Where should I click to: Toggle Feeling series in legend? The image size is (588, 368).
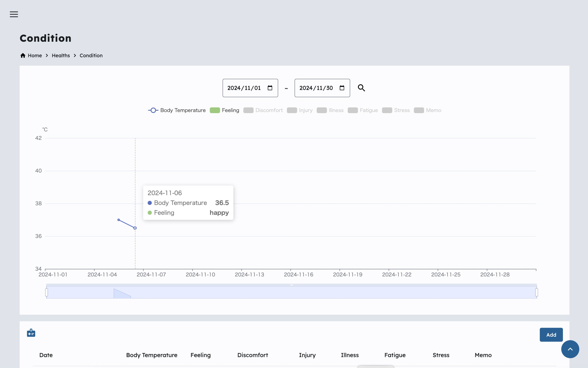224,110
